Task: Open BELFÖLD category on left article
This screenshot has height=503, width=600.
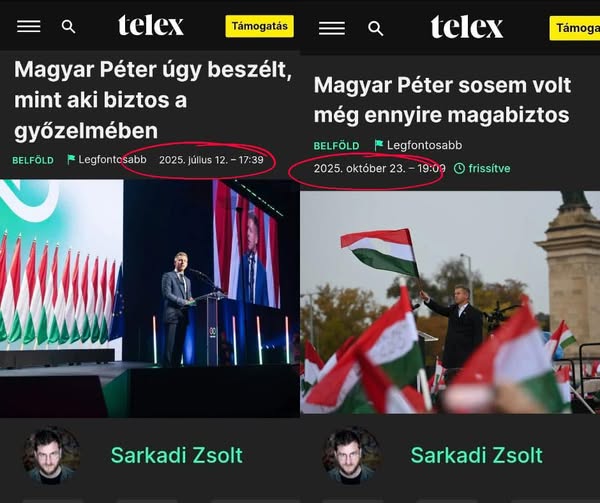Action: [33, 160]
